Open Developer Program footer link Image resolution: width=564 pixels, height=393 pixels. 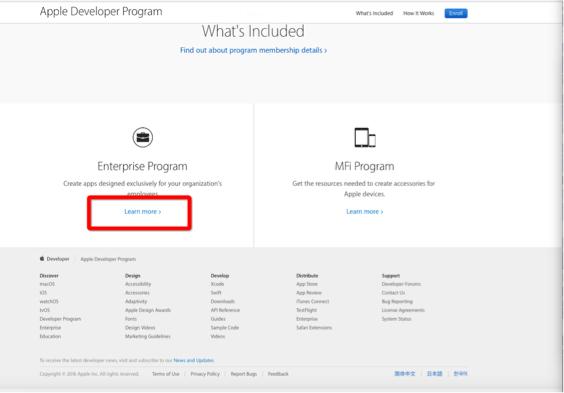[60, 319]
